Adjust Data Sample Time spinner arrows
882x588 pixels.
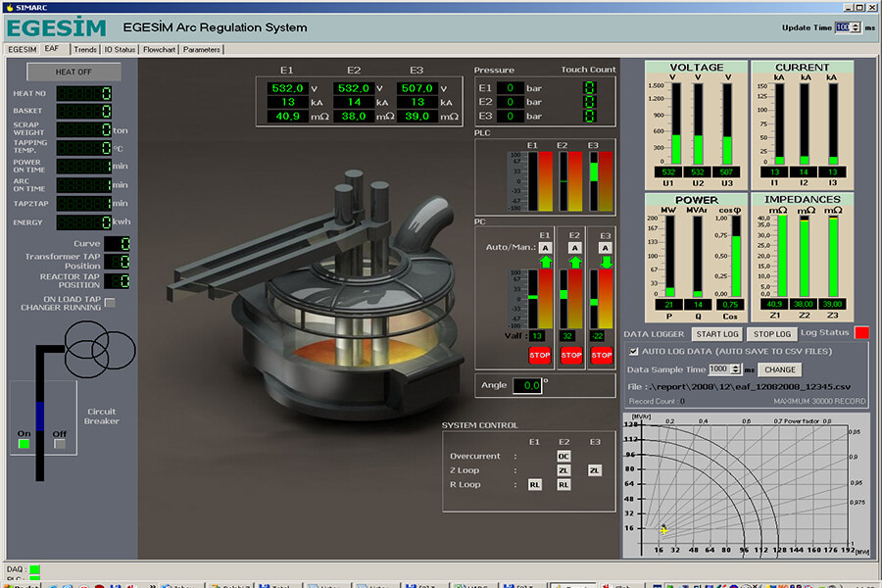[x=735, y=369]
